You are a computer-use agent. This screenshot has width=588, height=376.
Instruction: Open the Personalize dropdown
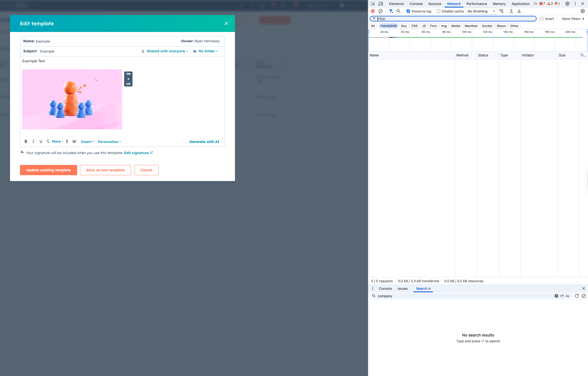pos(109,142)
